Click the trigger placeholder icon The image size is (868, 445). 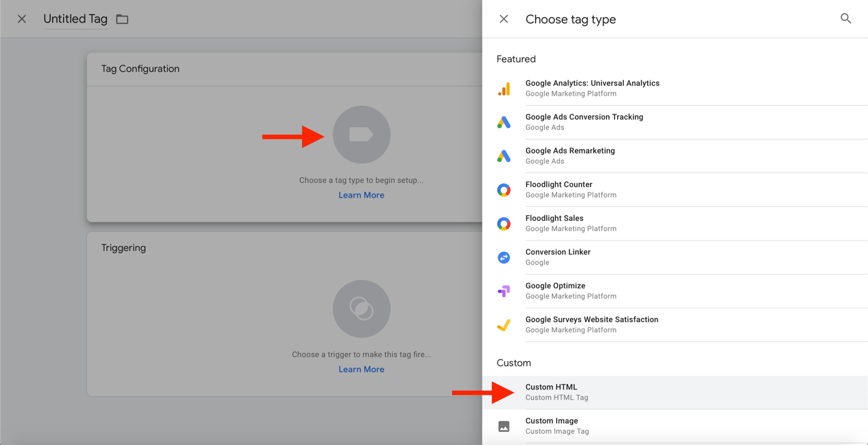pyautogui.click(x=362, y=309)
